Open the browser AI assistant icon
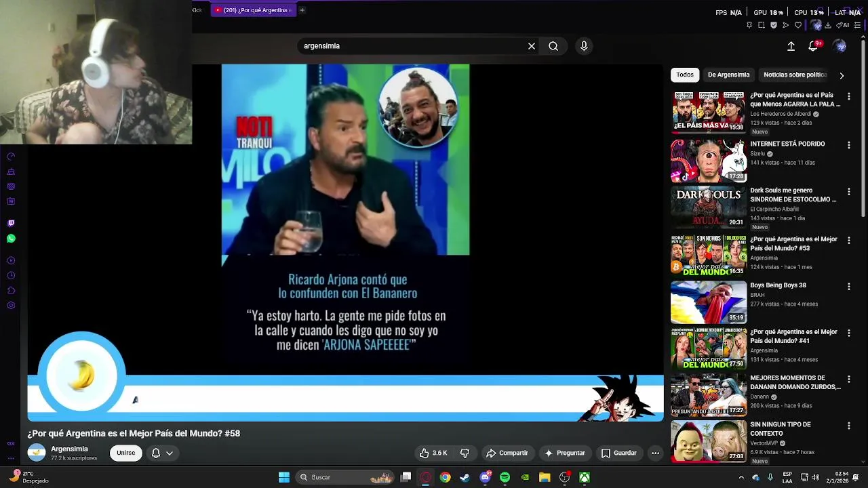This screenshot has width=868, height=488. (x=843, y=25)
